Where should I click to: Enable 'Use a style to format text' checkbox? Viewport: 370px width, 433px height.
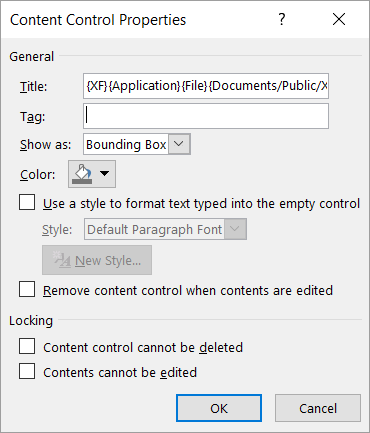(x=27, y=202)
